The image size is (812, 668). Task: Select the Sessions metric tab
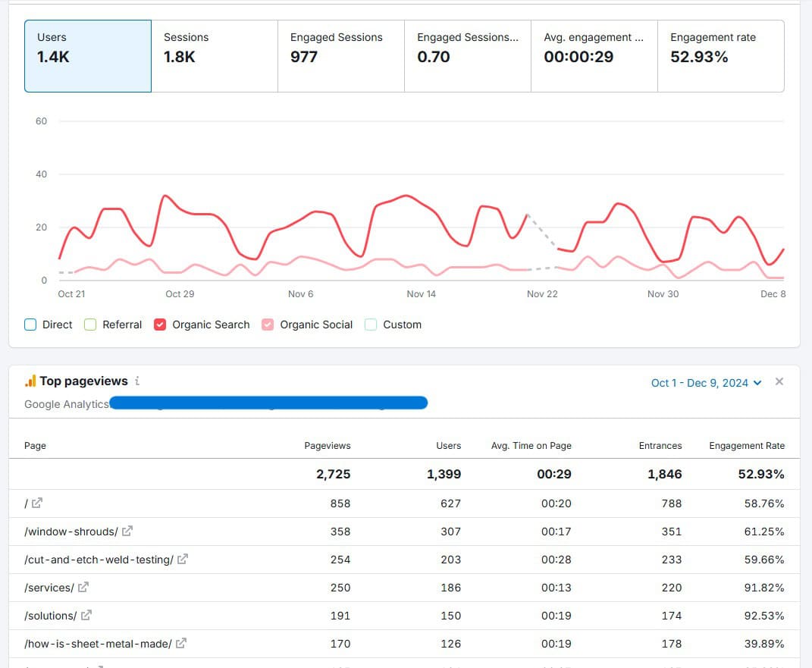tap(215, 56)
